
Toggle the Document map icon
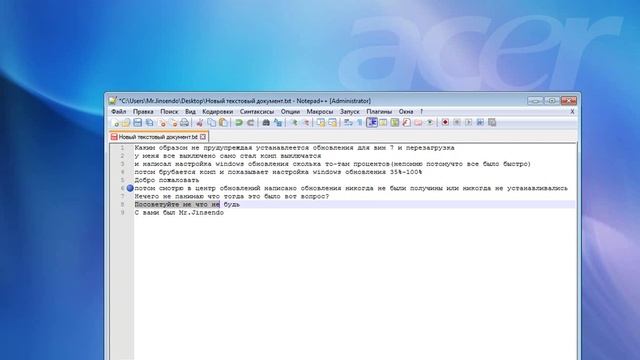(x=394, y=122)
